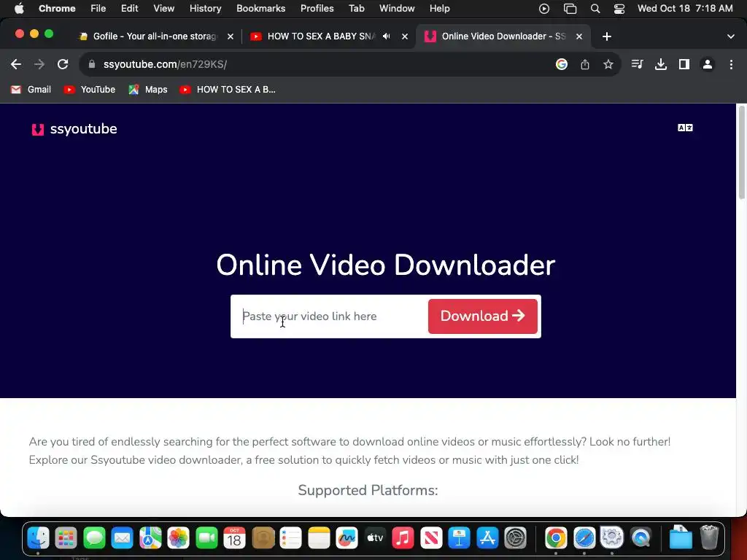747x560 pixels.
Task: Open Launchpad from the Dock
Action: click(x=66, y=538)
